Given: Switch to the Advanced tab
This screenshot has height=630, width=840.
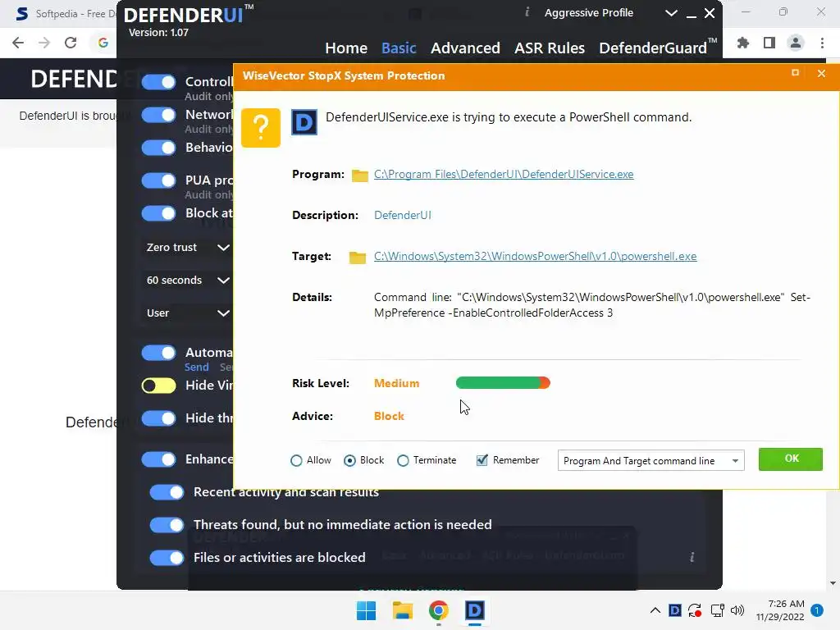Looking at the screenshot, I should pos(465,48).
